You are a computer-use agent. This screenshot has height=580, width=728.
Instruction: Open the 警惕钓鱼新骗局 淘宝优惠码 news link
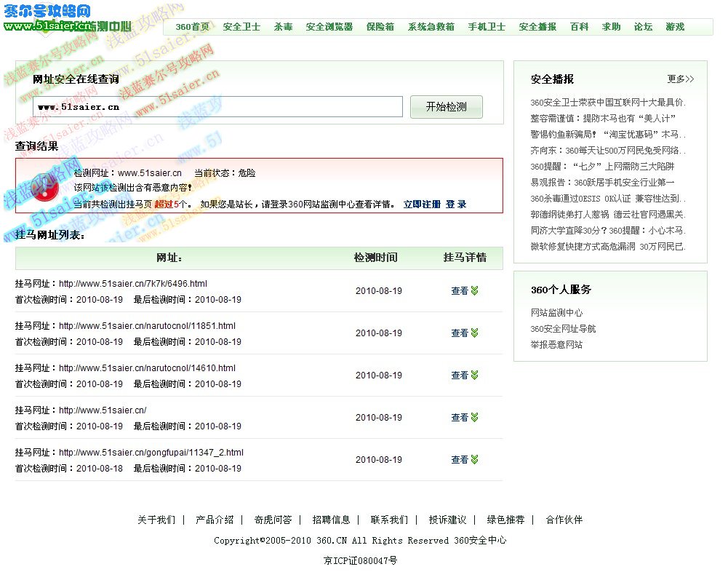point(608,135)
